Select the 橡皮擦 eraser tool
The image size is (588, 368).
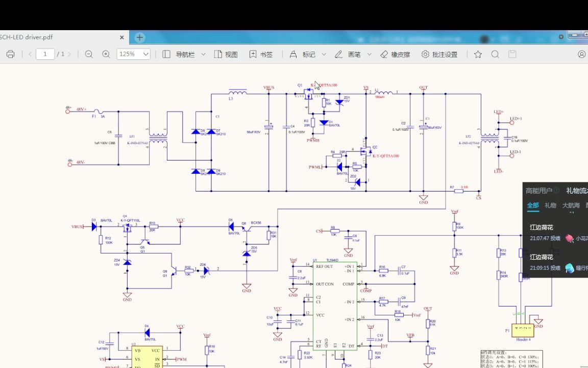click(x=395, y=55)
